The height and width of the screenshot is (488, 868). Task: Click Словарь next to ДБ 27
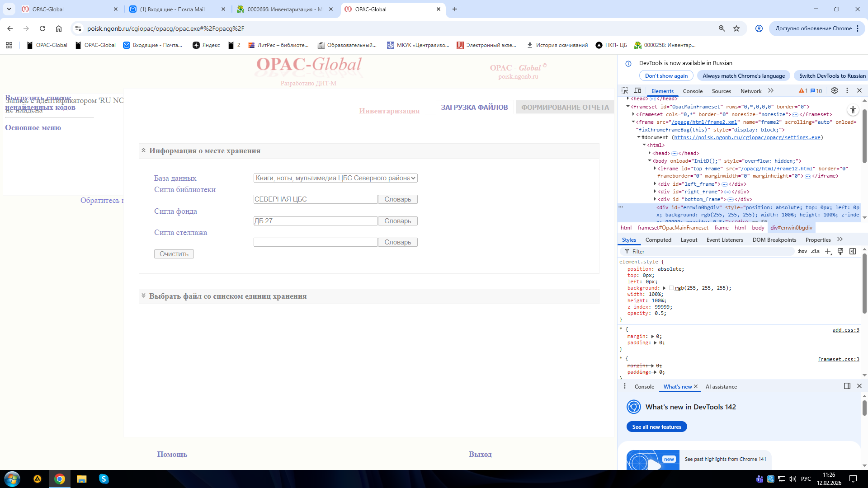click(398, 221)
